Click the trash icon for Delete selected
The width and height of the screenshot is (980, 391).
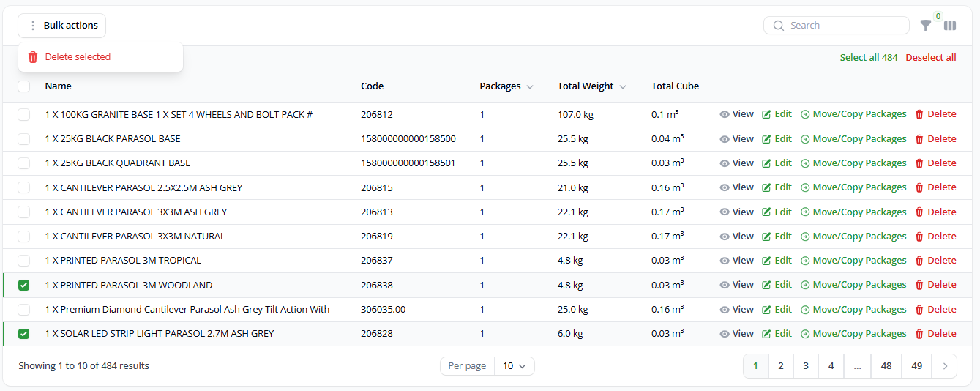tap(33, 57)
